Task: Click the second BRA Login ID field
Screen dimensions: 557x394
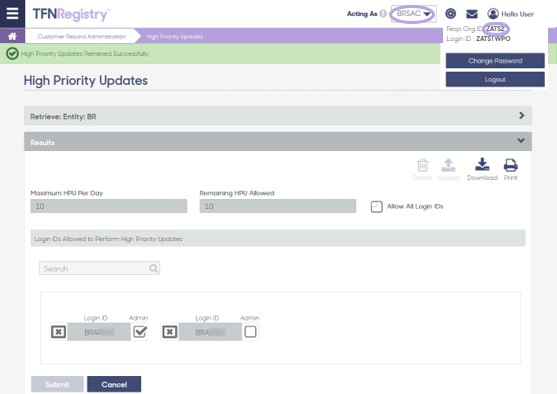Action: 210,332
